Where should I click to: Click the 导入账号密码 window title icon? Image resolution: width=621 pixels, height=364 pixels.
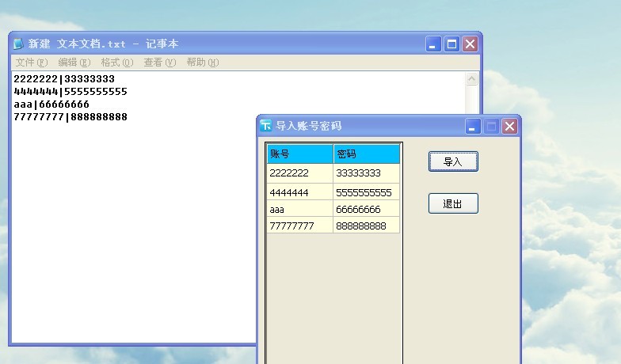click(x=266, y=126)
